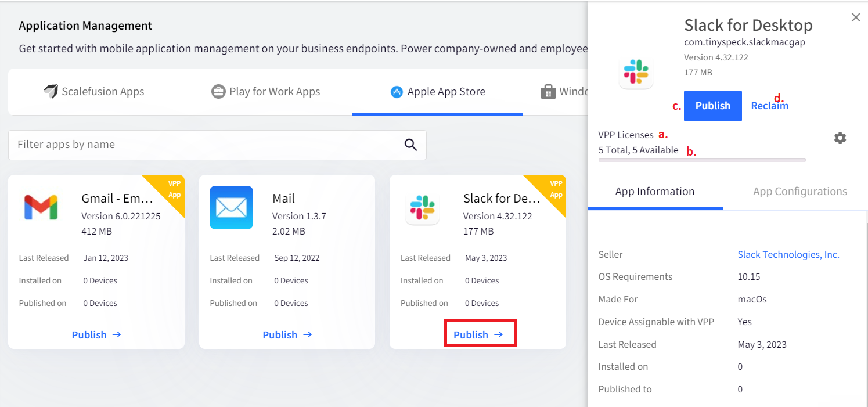Click the Made For value macOs

(x=752, y=299)
